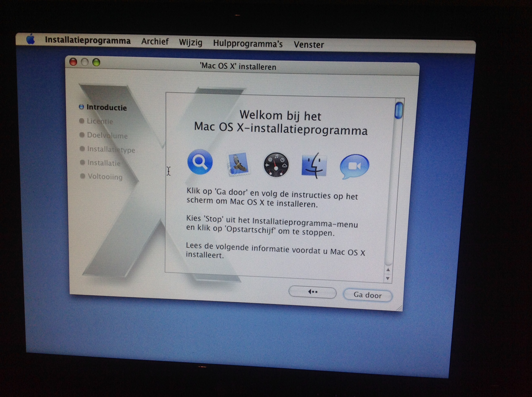Click the green zoom window button
532x397 pixels.
pos(96,62)
